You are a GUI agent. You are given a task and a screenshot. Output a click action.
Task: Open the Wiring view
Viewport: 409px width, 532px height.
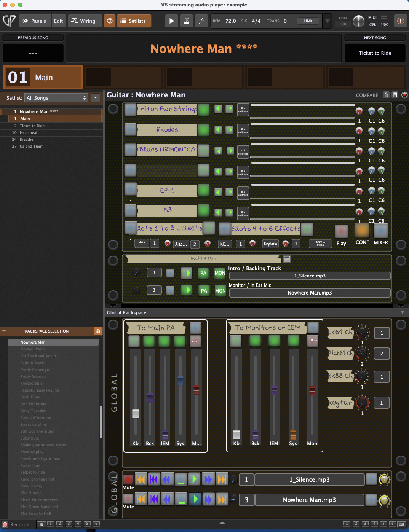[x=83, y=21]
